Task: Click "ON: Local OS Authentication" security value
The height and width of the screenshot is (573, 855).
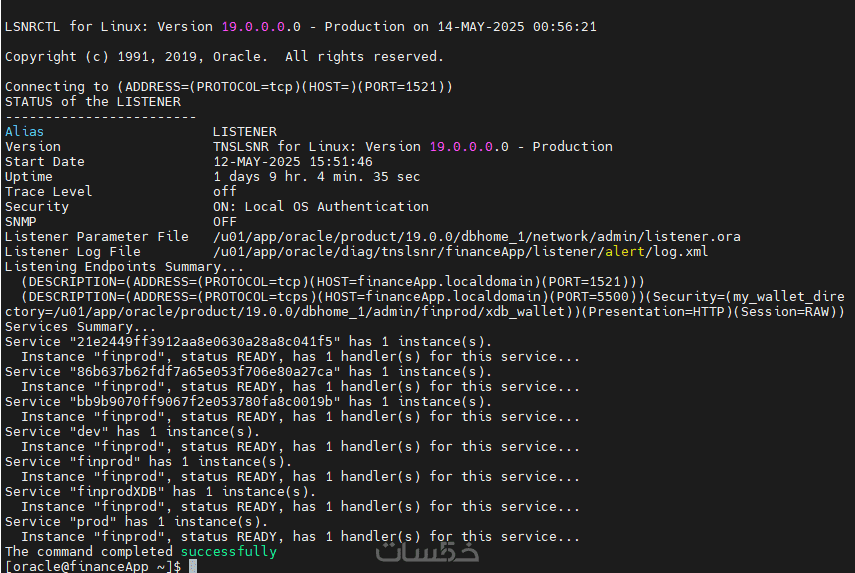Action: (320, 207)
